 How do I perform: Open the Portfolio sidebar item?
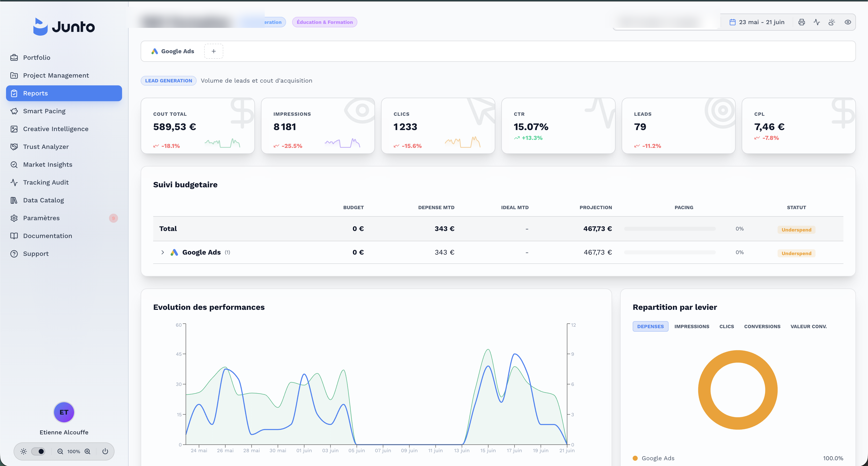[64, 57]
